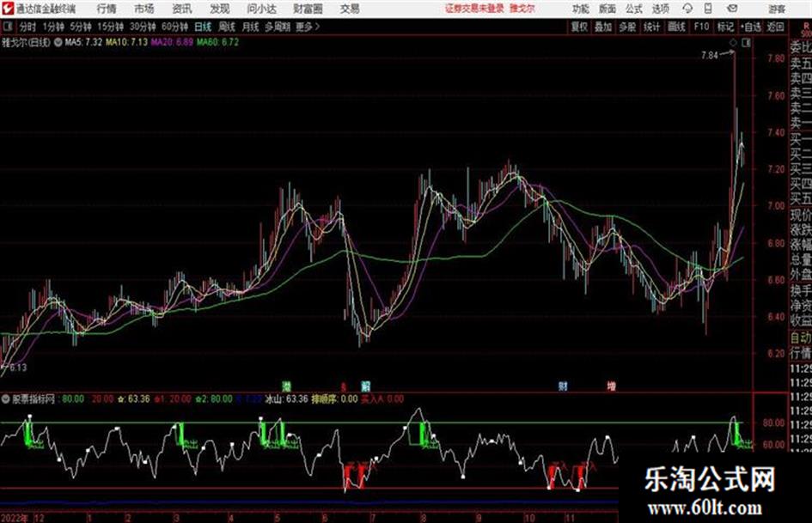Click the 多股 toolbar button
The image size is (812, 523).
[x=627, y=27]
